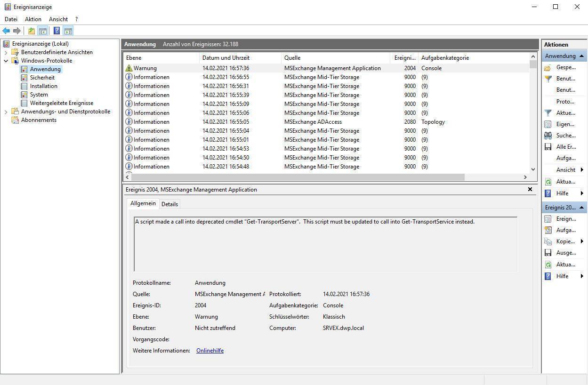588x385 pixels.
Task: Switch to the 'Details' tab
Action: (169, 204)
